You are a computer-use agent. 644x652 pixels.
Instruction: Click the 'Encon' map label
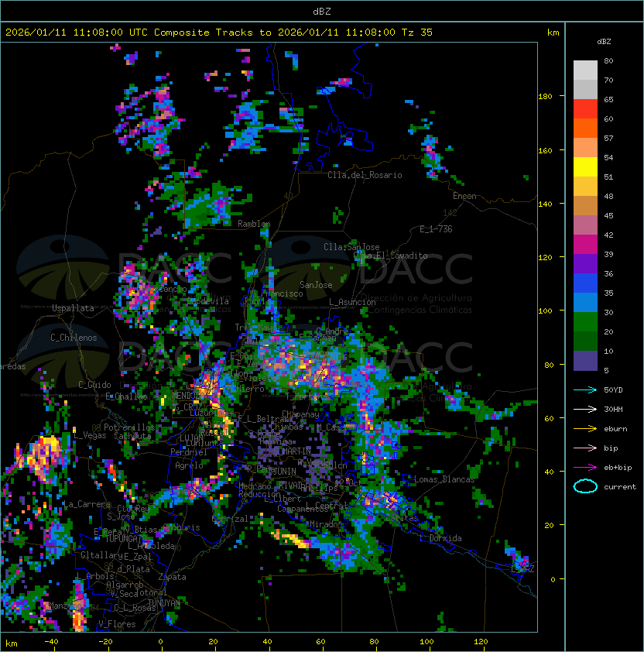pos(464,196)
